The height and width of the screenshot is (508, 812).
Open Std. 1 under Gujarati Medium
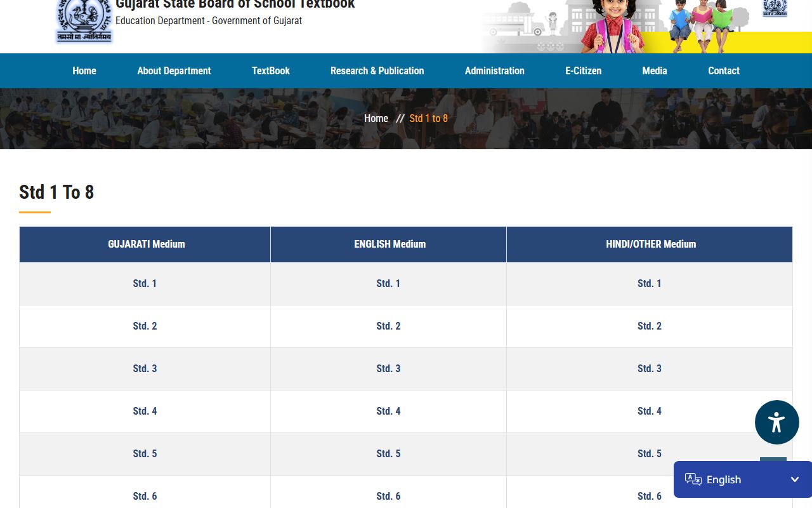click(145, 283)
